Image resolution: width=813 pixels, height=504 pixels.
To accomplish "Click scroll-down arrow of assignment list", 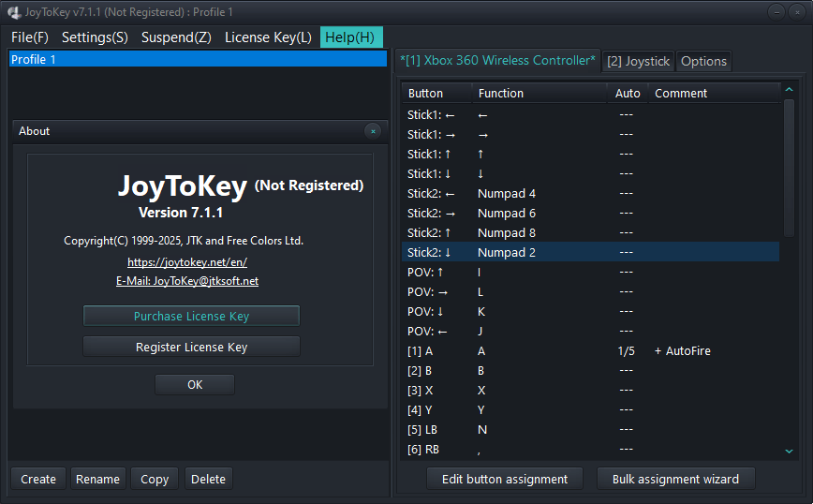I will (x=790, y=452).
